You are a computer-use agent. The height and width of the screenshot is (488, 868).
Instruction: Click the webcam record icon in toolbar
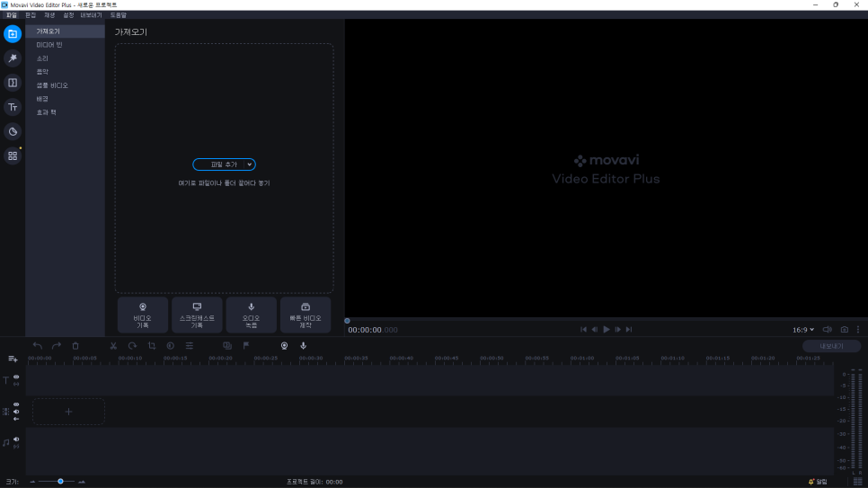pos(284,346)
